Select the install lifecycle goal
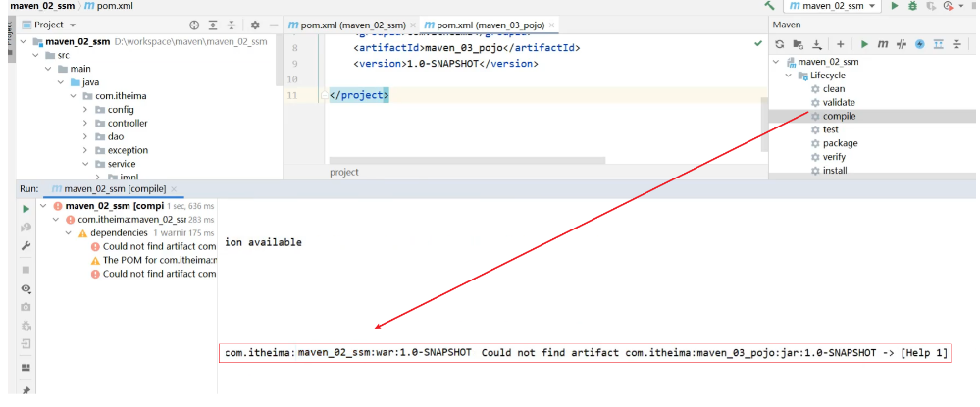980x407 pixels. [x=835, y=170]
